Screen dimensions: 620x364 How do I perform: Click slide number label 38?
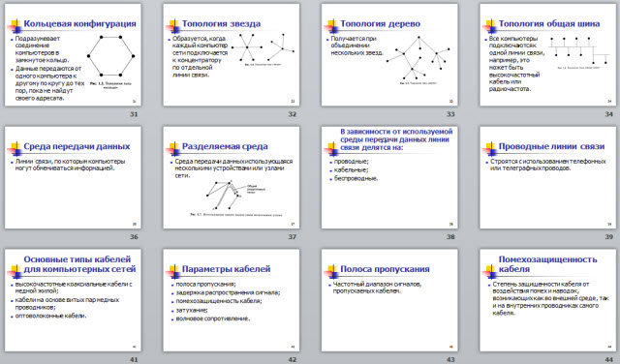point(450,237)
